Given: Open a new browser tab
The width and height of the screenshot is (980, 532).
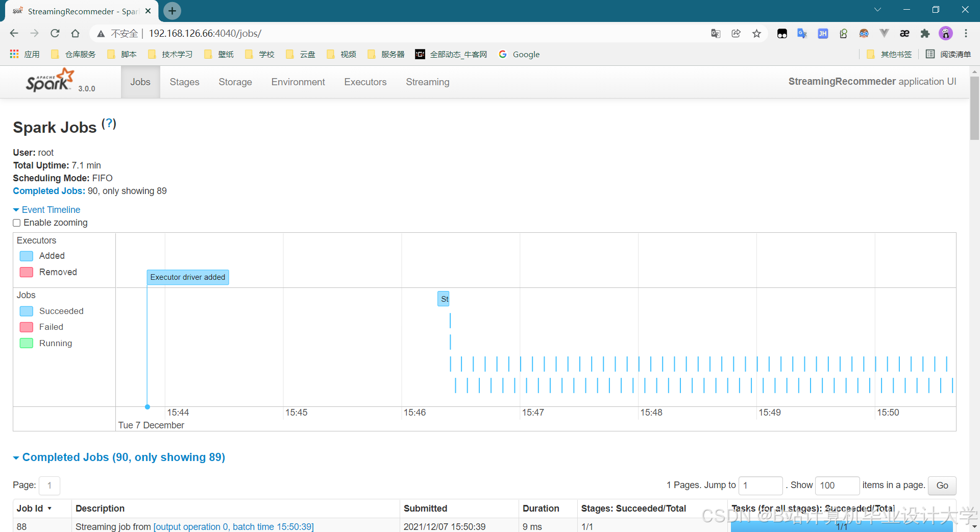Looking at the screenshot, I should (172, 11).
